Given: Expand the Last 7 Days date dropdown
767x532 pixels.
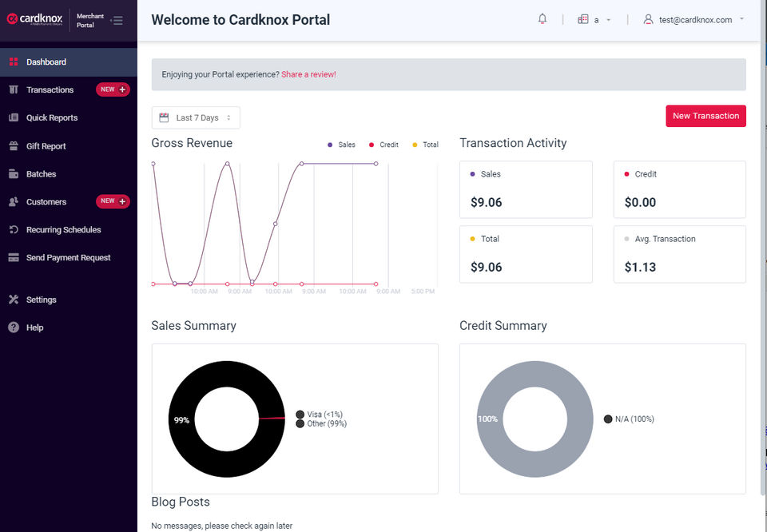Looking at the screenshot, I should pos(196,118).
